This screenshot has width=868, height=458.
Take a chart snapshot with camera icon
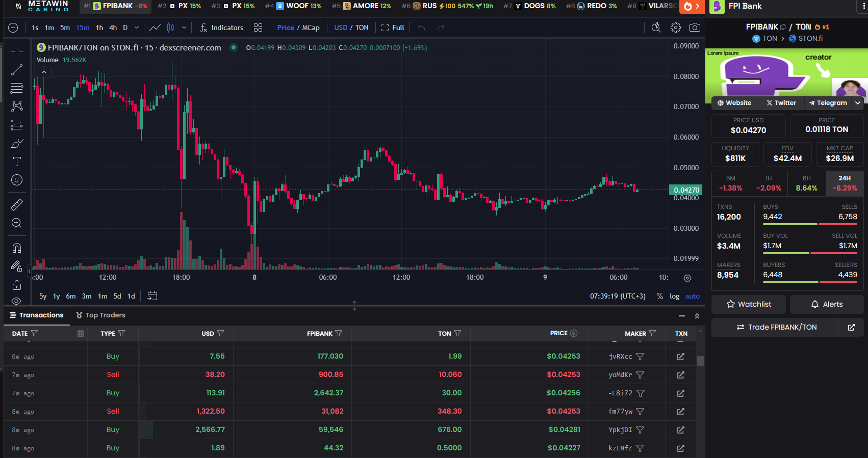[x=695, y=28]
